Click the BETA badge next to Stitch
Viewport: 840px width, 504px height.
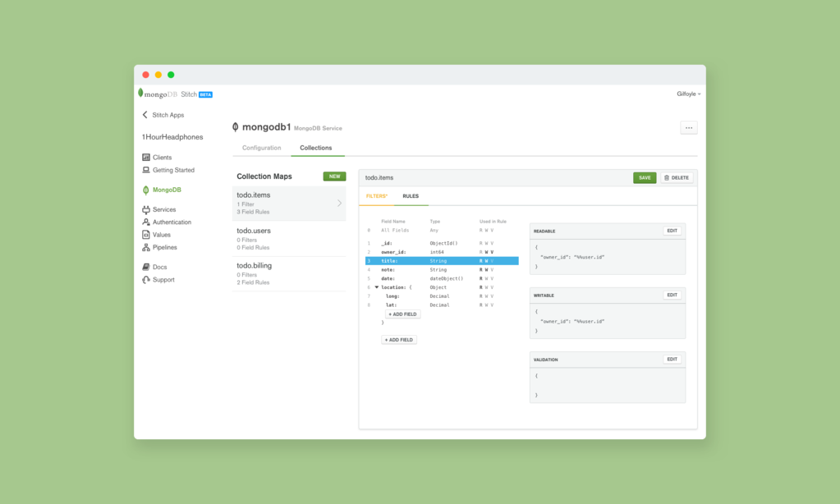pos(206,94)
